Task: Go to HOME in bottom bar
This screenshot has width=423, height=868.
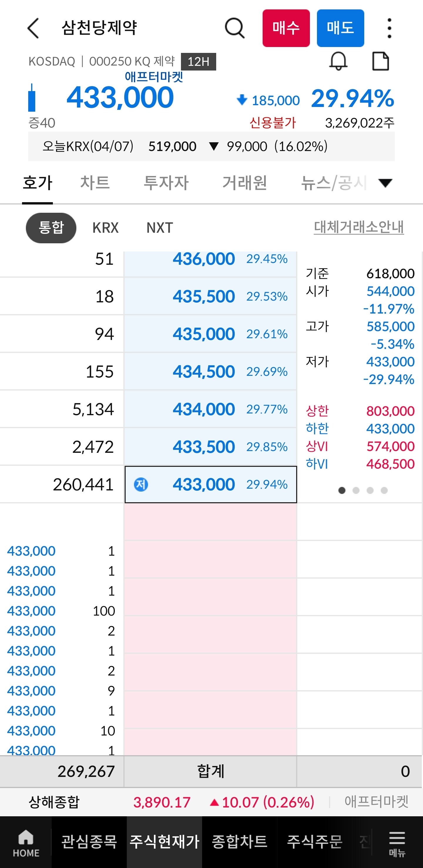Action: [x=26, y=843]
